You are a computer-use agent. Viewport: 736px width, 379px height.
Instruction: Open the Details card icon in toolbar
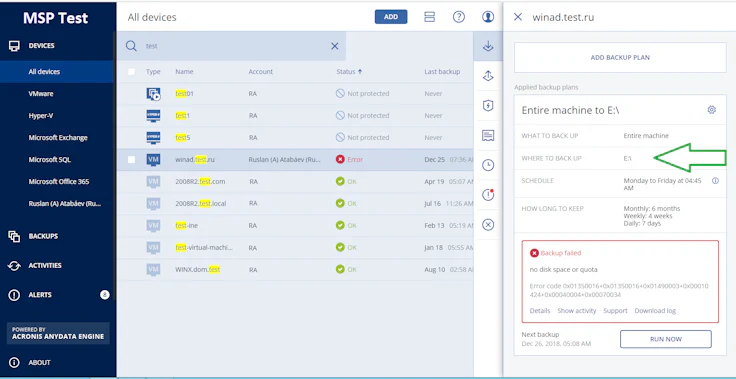(488, 136)
